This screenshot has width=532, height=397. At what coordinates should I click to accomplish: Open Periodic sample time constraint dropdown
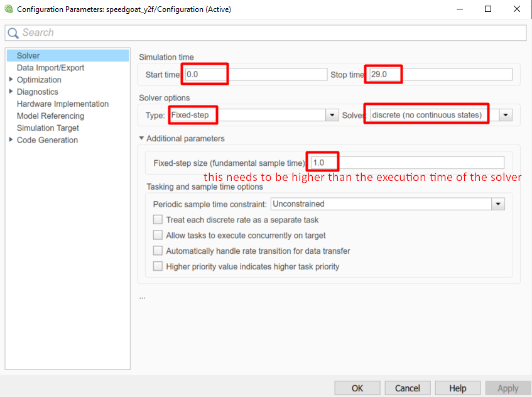coord(498,204)
